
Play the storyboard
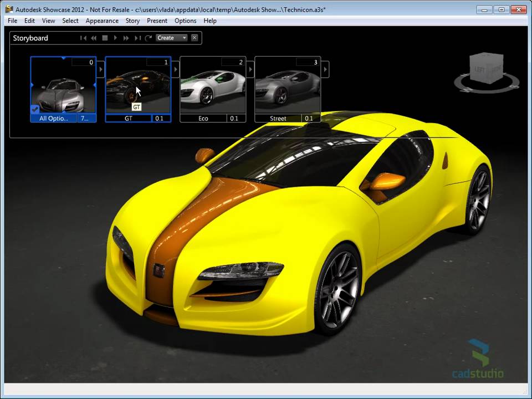115,38
